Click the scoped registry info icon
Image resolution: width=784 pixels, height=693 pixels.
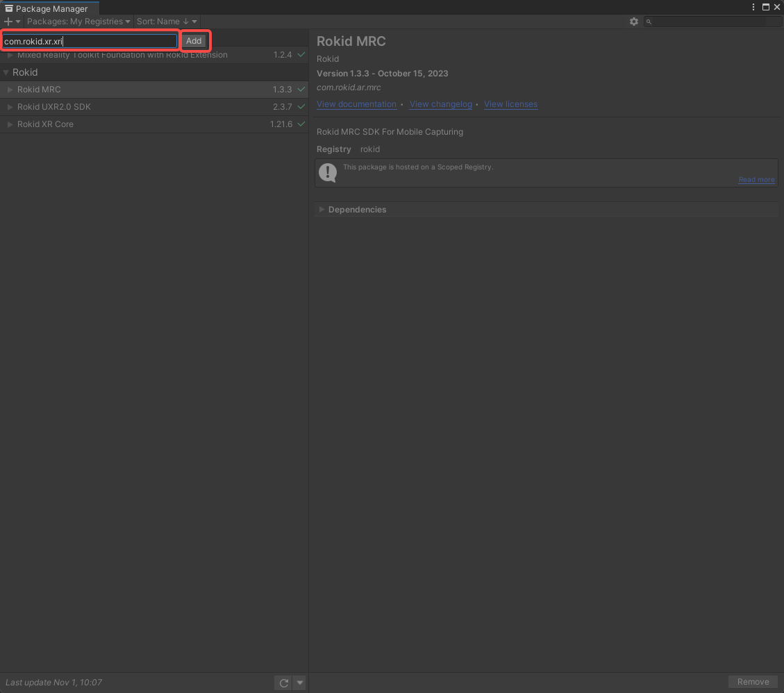point(328,173)
